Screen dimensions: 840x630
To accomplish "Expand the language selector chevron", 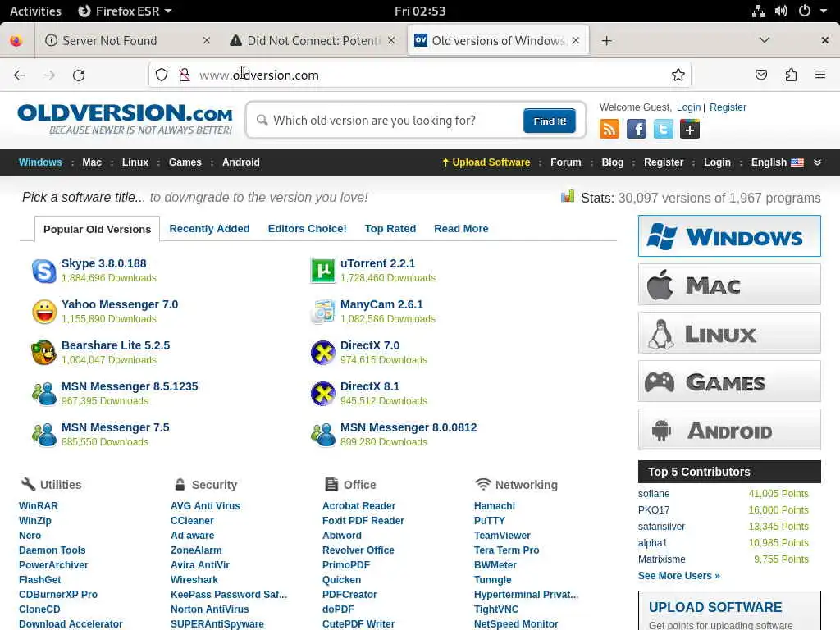I will (818, 162).
